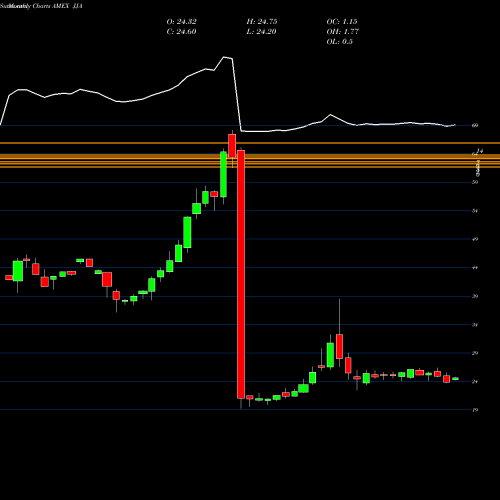Click the tallest red crash candlestick
This screenshot has width=500, height=500.
[241, 274]
